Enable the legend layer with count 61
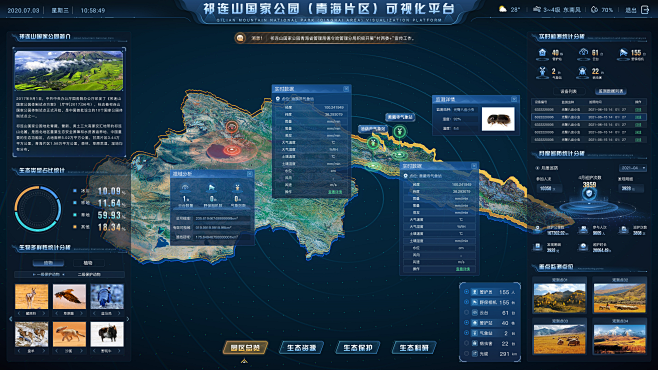 466,313
